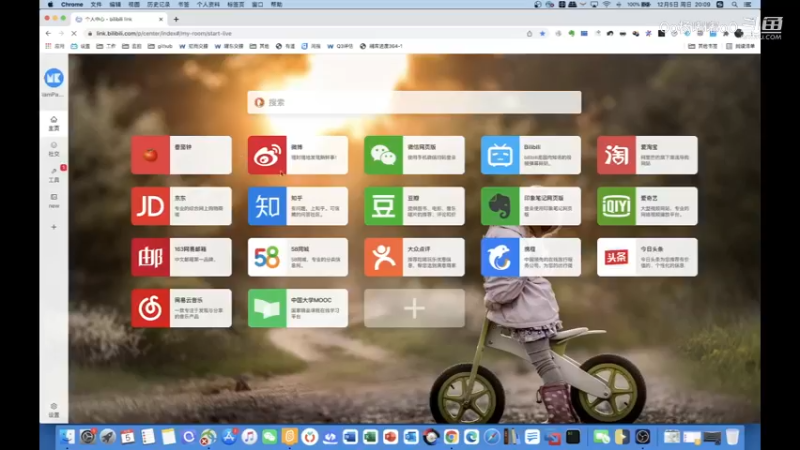Open a new Chrome tab
800x450 pixels.
tap(176, 19)
